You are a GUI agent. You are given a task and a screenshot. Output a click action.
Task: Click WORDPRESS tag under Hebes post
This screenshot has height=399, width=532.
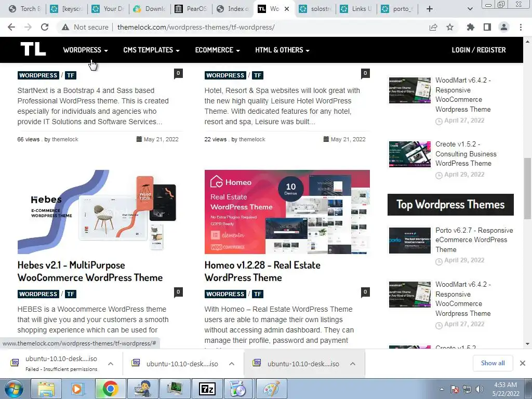(x=38, y=294)
